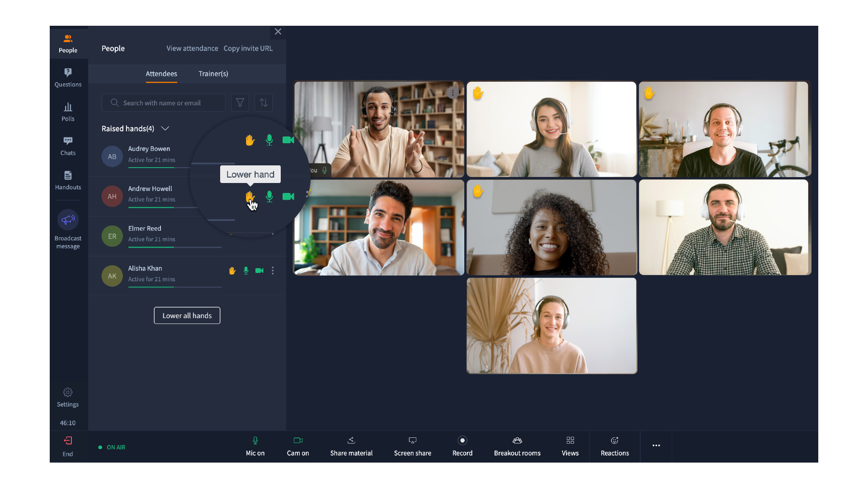
Task: Click the Broadcast message megaphone icon
Action: point(68,220)
